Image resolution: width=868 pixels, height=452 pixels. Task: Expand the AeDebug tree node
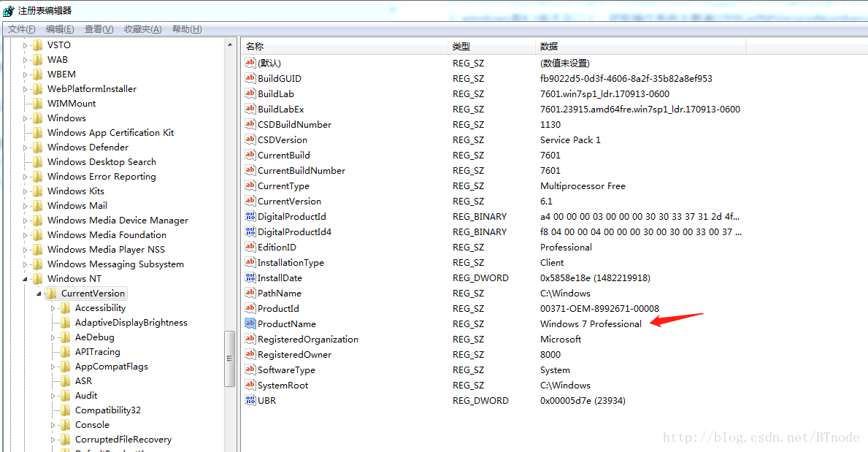pos(53,338)
